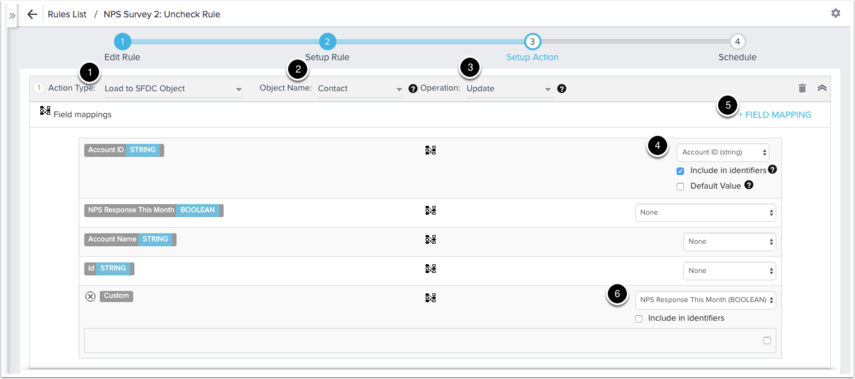Go to step 4 Schedule

(737, 41)
